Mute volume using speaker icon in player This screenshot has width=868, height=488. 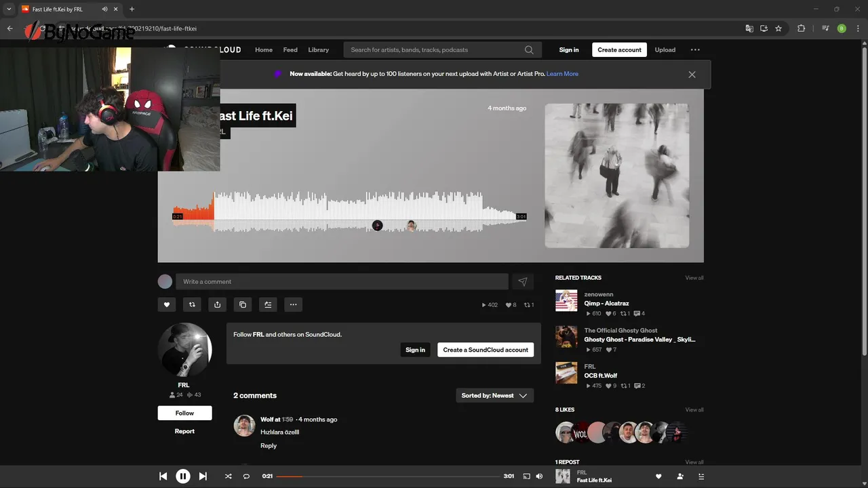[539, 476]
